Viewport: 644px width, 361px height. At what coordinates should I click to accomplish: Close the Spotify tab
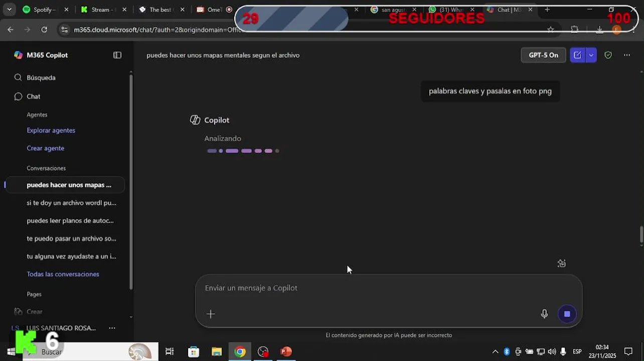click(x=66, y=10)
